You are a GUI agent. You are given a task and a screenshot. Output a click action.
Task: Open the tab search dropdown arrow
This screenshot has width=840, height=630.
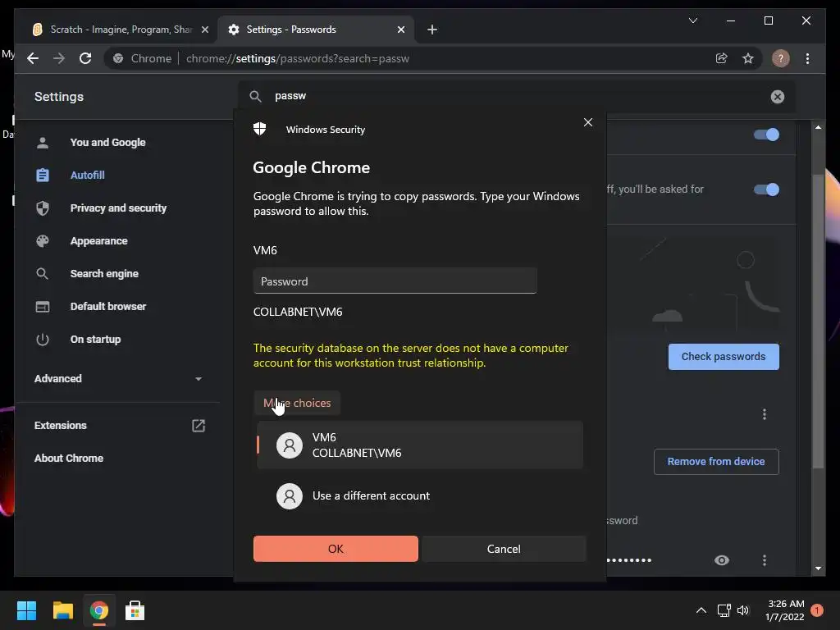(x=692, y=21)
